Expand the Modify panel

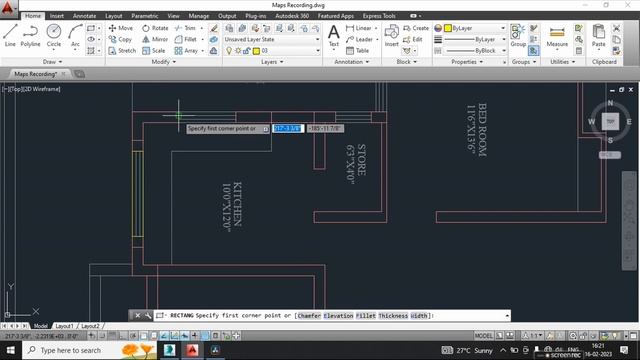click(164, 62)
